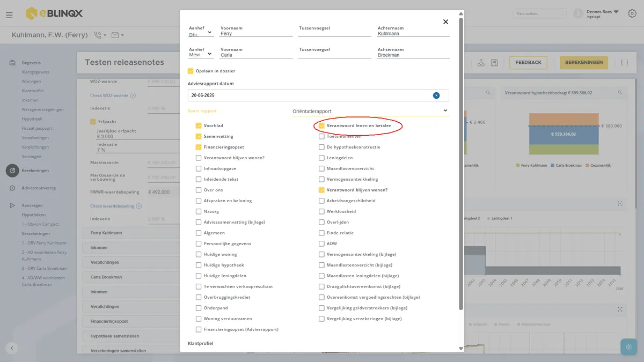Click the download icon next to the FEEDBACK button
The height and width of the screenshot is (362, 644).
481,63
